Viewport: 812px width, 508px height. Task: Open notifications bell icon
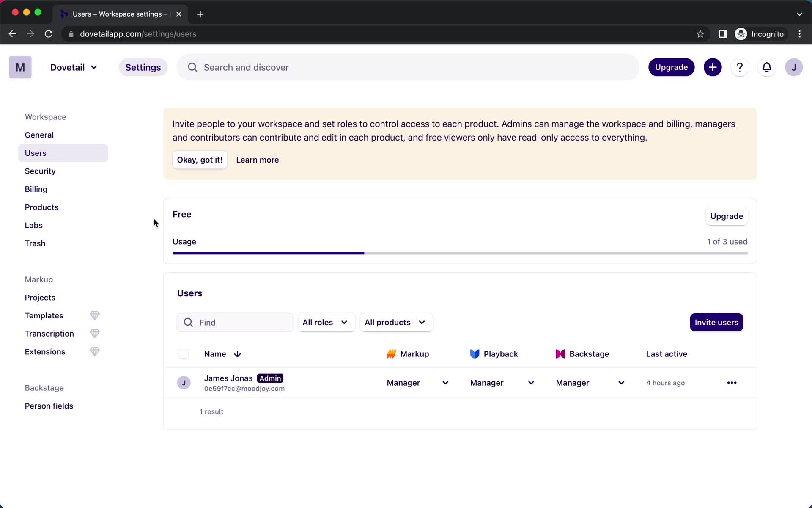tap(767, 67)
